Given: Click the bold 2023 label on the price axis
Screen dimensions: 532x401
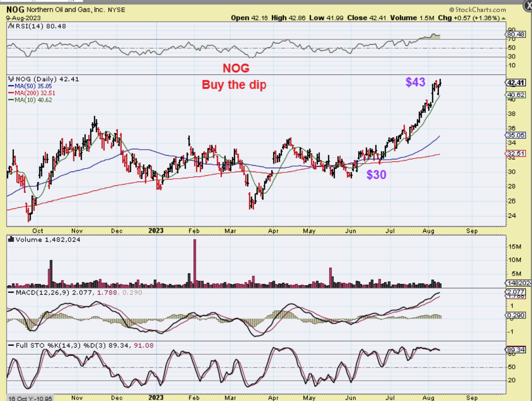Looking at the screenshot, I should [156, 230].
